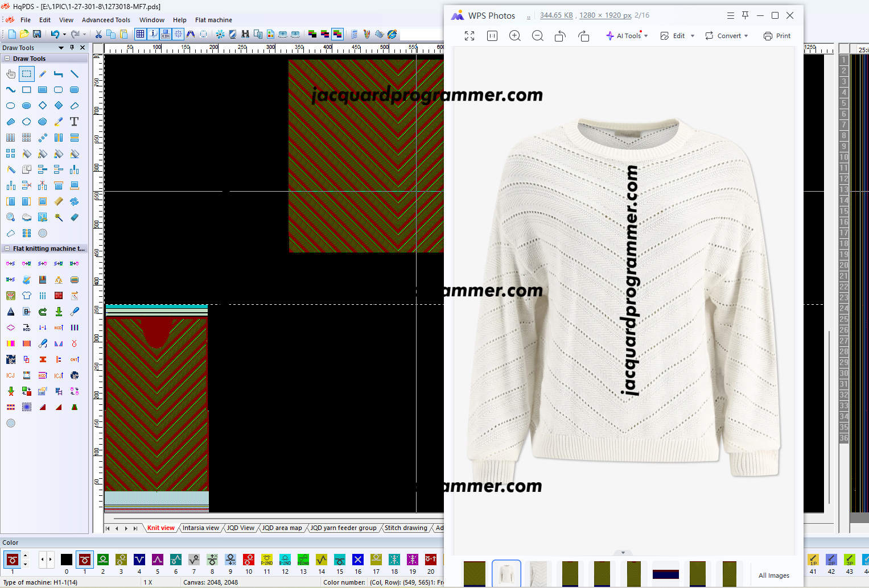Toggle the grid display button in toolbar
Viewport: 869px width, 588px height.
coord(141,34)
